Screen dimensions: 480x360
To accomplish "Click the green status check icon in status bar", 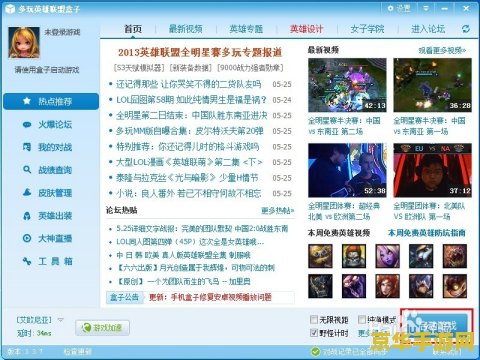I will tap(315, 351).
